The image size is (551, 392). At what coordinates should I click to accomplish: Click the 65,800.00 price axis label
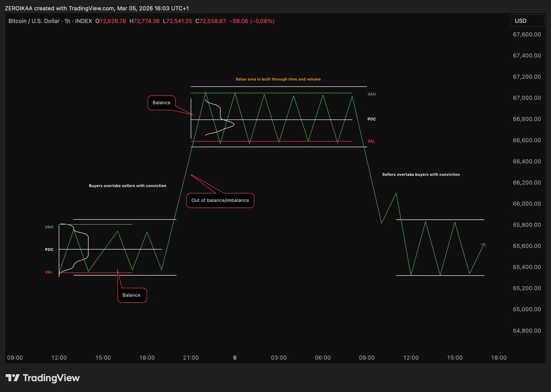[x=527, y=224]
